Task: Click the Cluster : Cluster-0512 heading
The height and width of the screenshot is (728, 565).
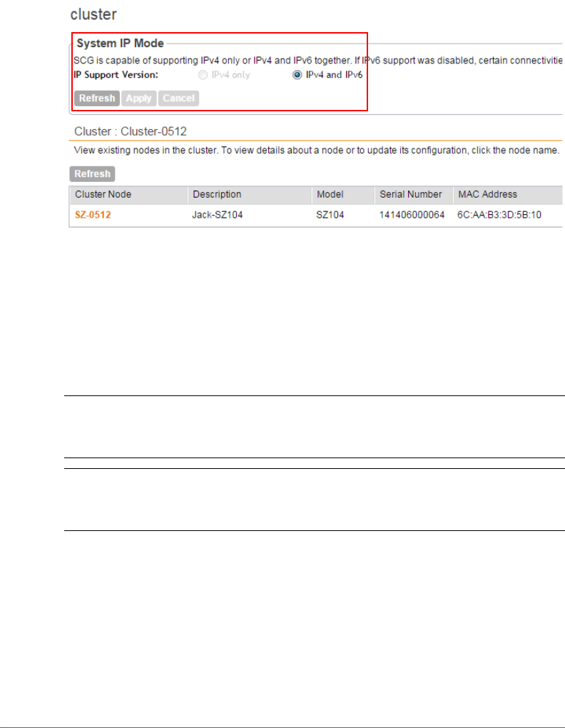Action: (131, 131)
